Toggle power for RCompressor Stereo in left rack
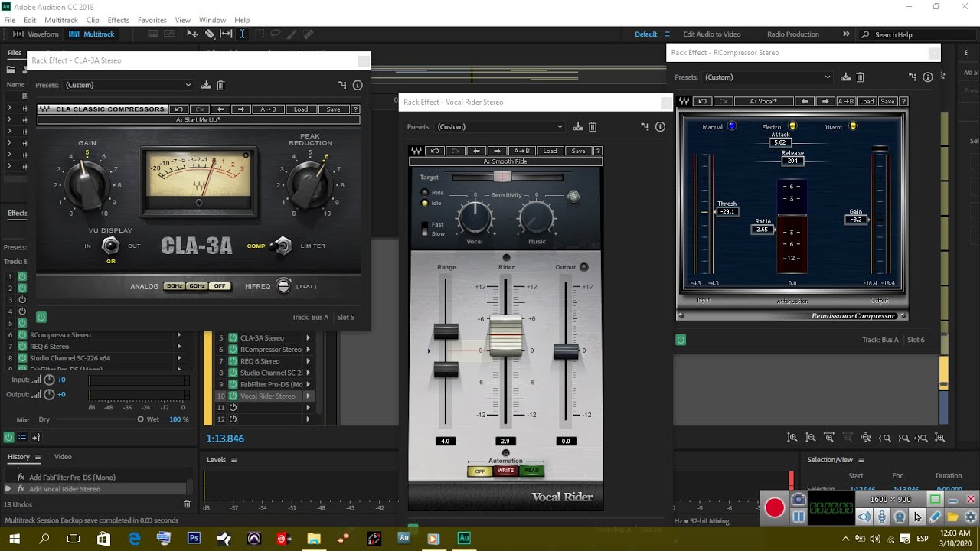The height and width of the screenshot is (551, 980). 22,335
